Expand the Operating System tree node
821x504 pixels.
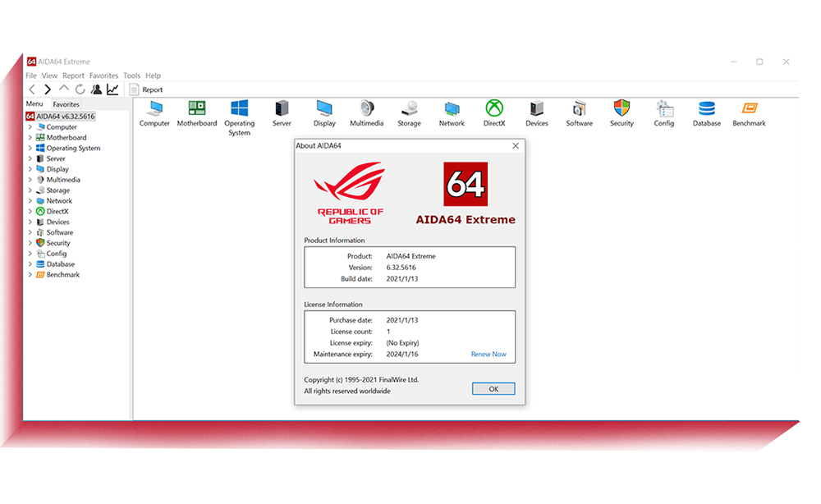(x=30, y=149)
